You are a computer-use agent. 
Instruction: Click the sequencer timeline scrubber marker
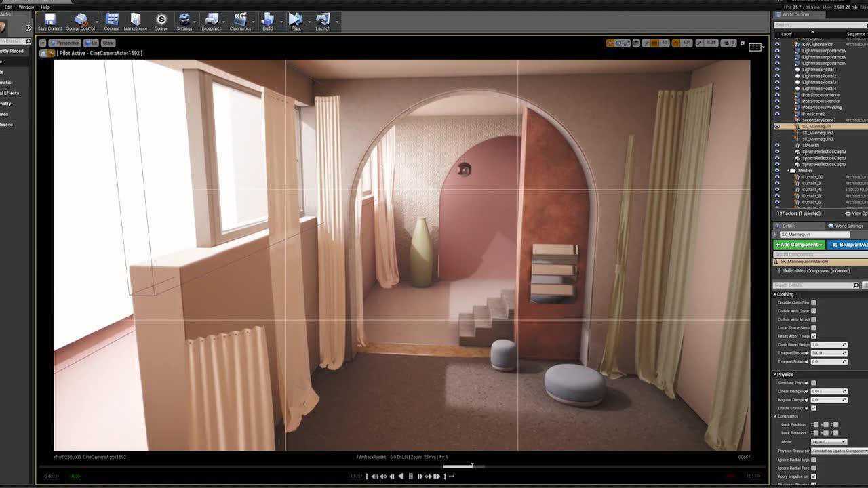point(472,466)
